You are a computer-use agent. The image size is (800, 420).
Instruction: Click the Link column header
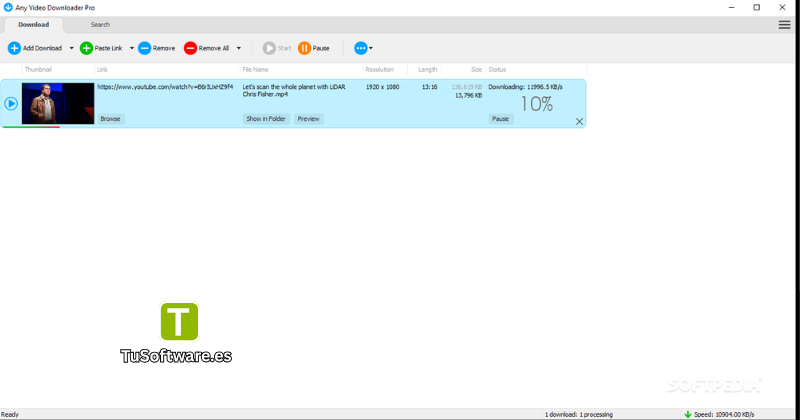click(x=102, y=69)
